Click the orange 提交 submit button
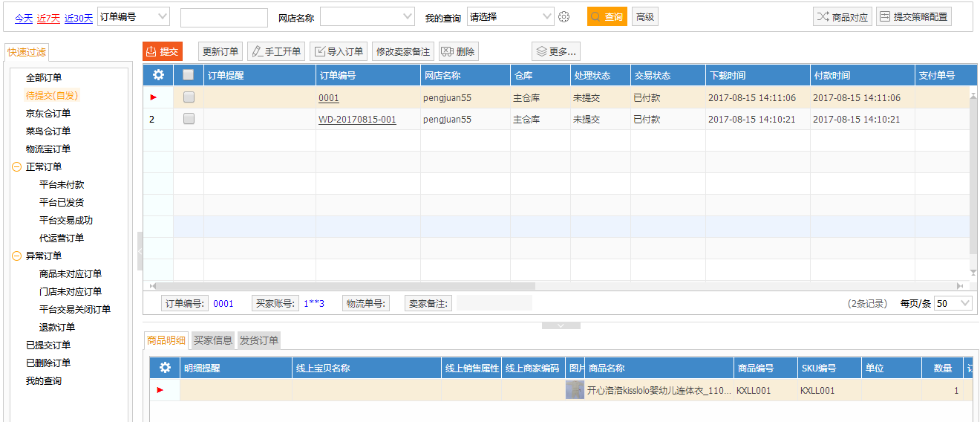 pos(162,51)
